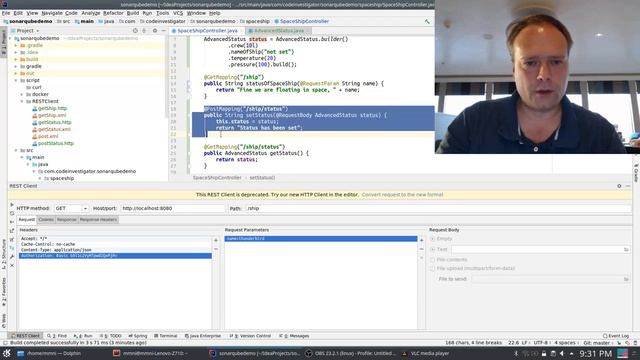
Task: Click the Path input field showing /ship
Action: point(438,208)
